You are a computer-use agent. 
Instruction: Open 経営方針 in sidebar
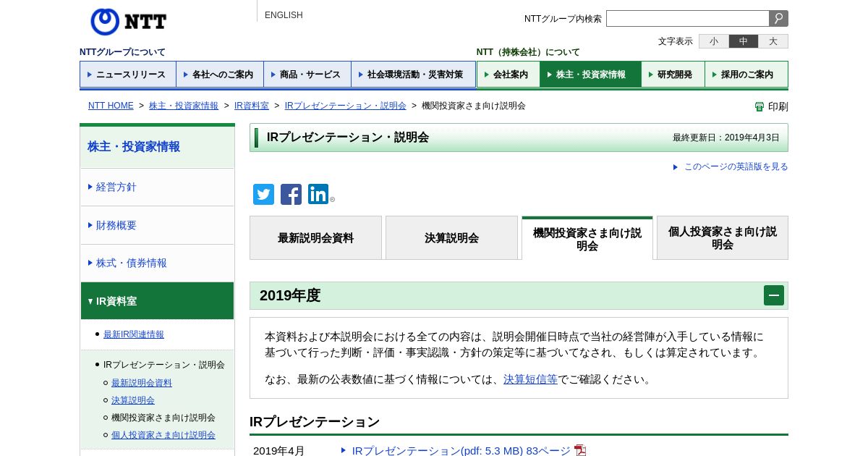tap(157, 187)
